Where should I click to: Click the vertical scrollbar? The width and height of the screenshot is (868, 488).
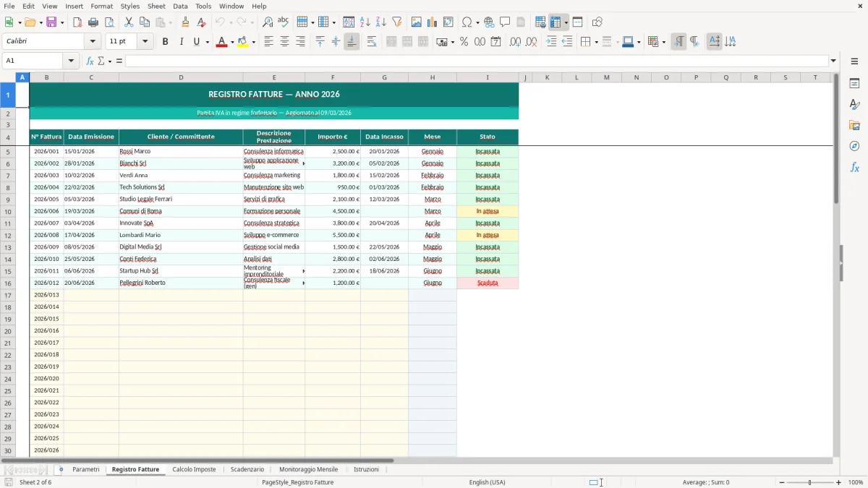click(837, 265)
